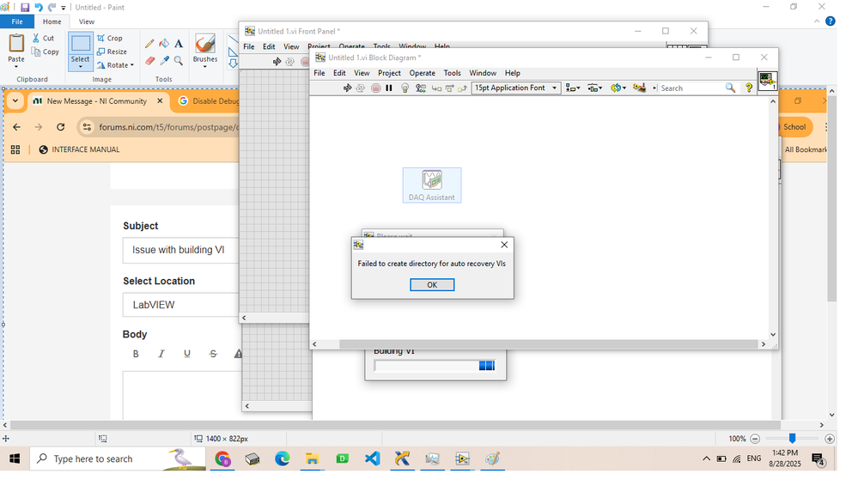
Task: Click the Paste clipboard icon
Action: (x=15, y=43)
